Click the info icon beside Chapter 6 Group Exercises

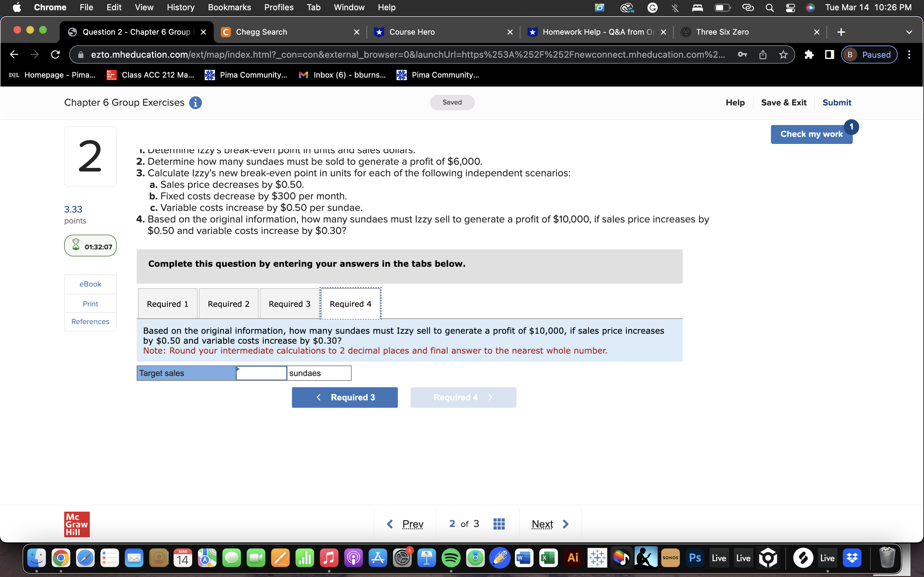(x=195, y=103)
